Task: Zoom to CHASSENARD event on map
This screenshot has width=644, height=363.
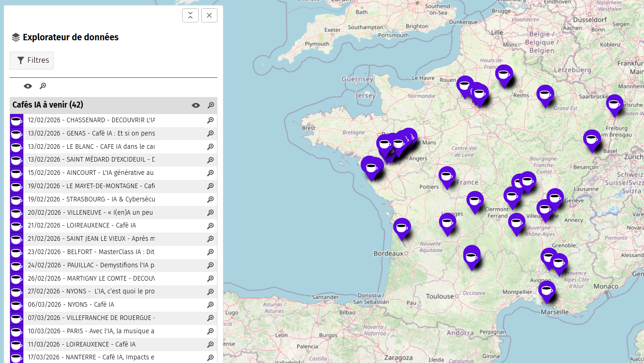Action: point(211,120)
